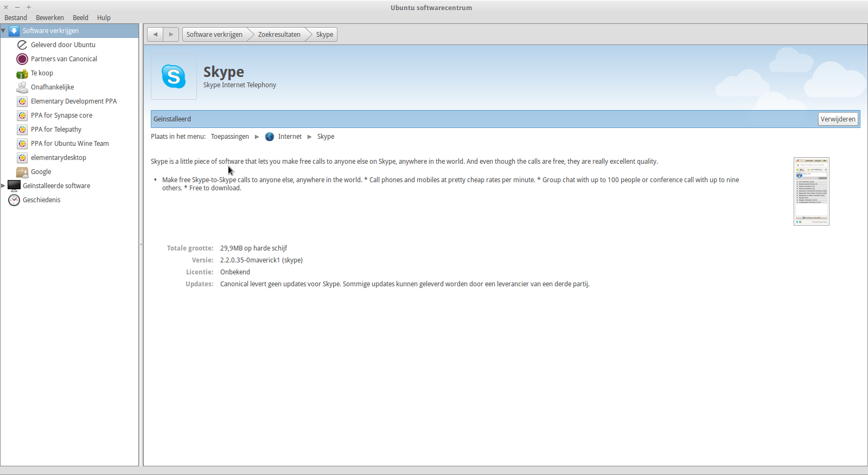Go back with the left arrow button
Viewport: 868px width, 475px height.
[x=155, y=35]
